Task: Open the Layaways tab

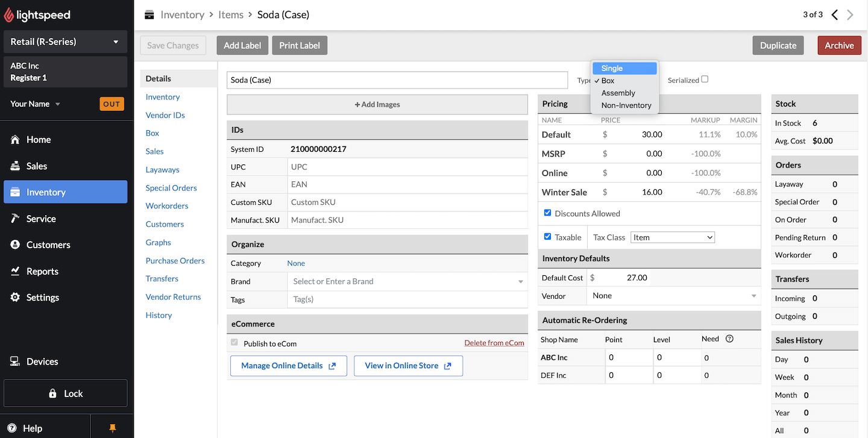Action: click(162, 170)
